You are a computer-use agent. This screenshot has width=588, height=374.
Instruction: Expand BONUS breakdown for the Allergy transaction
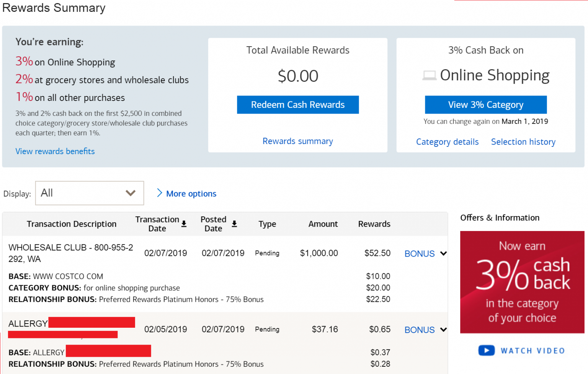point(443,330)
